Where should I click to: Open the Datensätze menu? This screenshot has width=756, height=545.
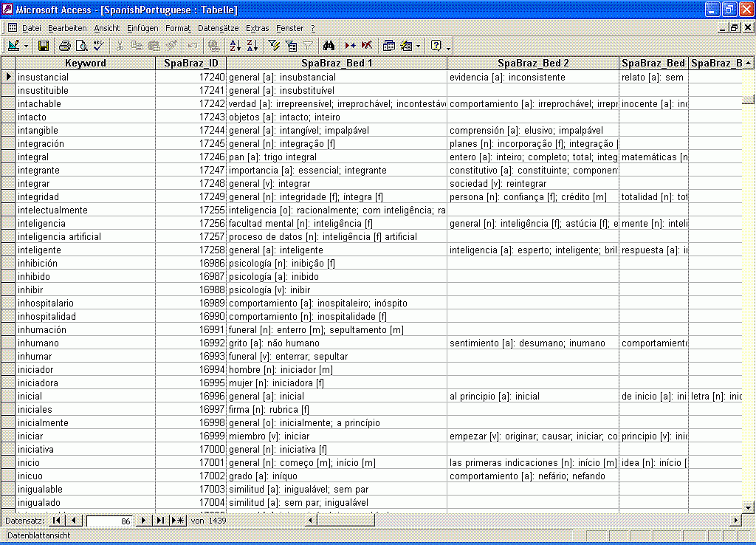point(218,29)
